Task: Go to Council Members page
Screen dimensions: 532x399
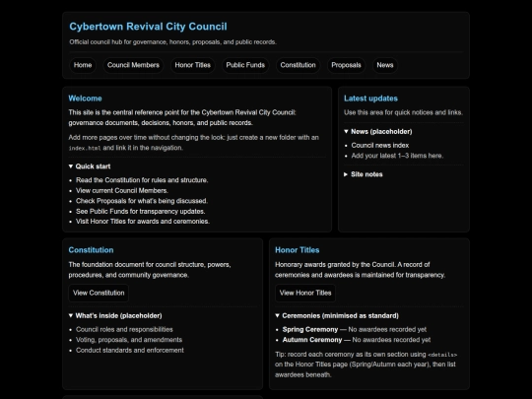Action: click(133, 65)
